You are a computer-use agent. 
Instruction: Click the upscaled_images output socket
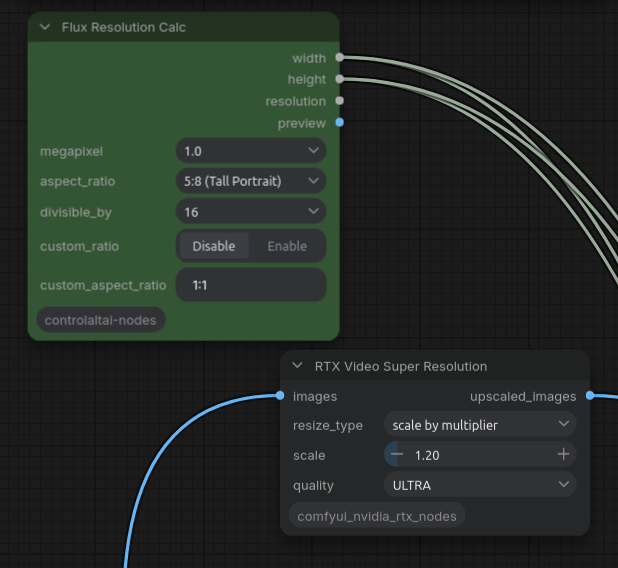[x=590, y=395]
